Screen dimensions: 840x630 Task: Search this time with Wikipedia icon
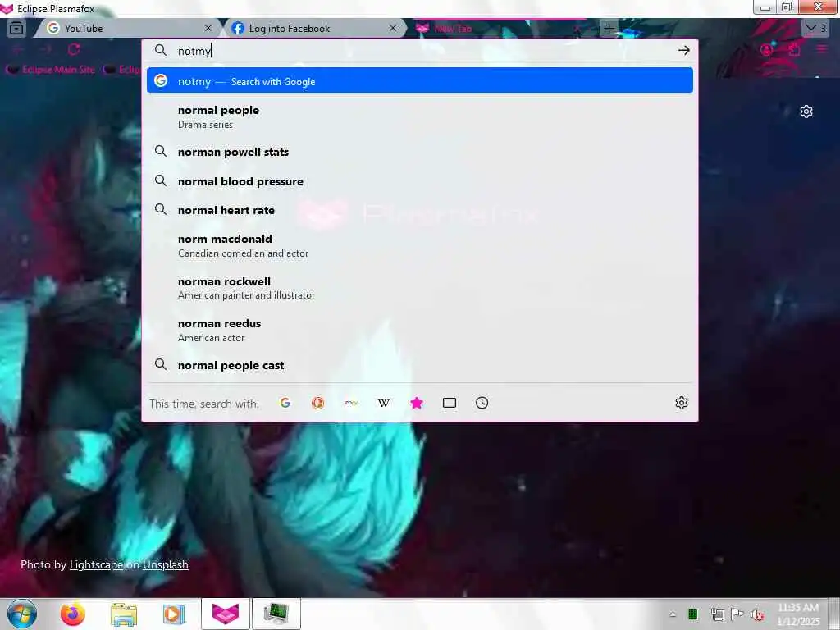point(384,403)
